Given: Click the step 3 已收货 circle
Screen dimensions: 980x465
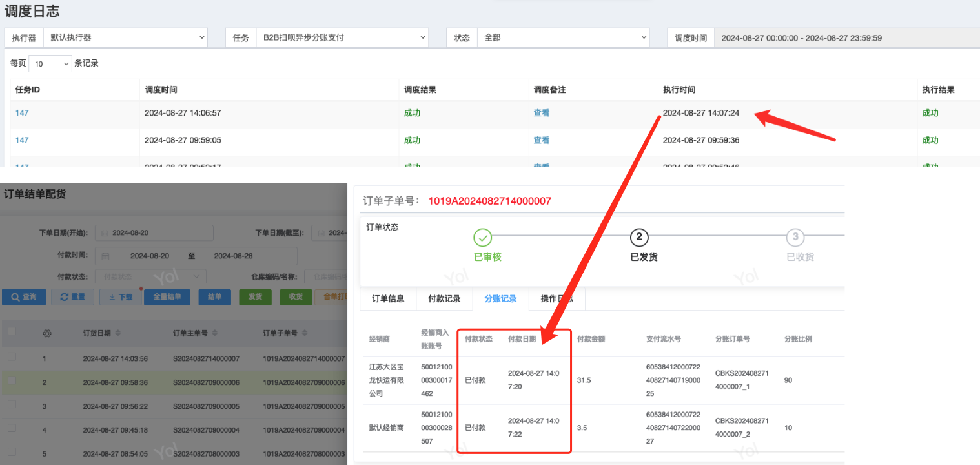Looking at the screenshot, I should coord(795,238).
